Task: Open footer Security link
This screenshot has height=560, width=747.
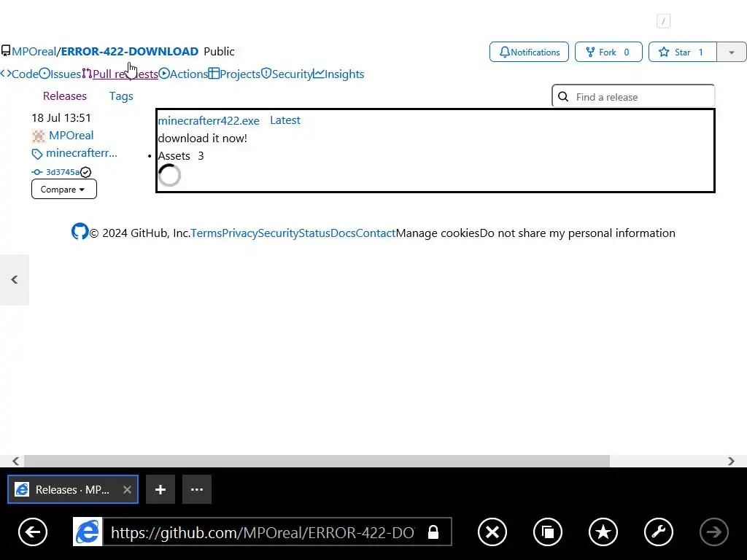Action: [278, 233]
